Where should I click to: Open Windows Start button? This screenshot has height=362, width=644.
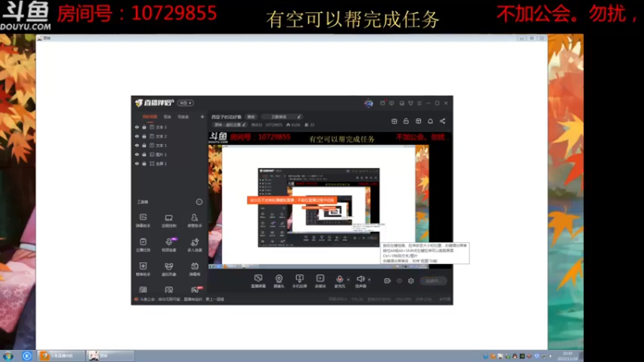click(x=8, y=356)
